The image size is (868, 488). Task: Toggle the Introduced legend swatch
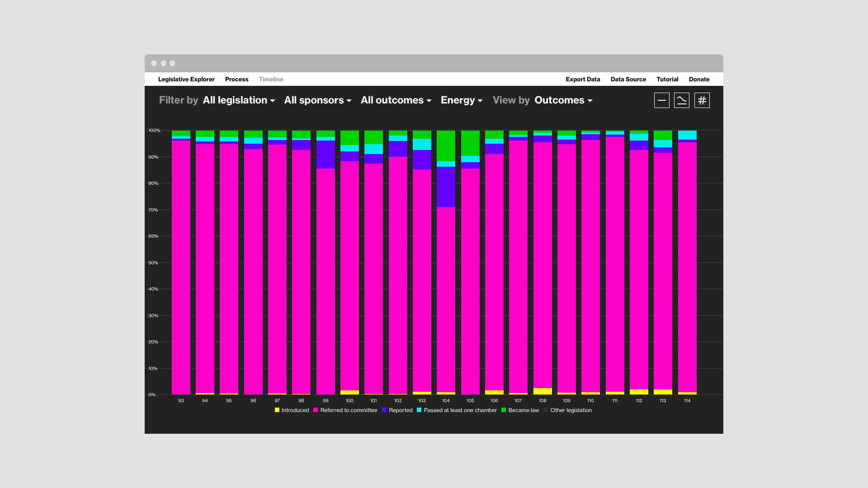point(277,410)
